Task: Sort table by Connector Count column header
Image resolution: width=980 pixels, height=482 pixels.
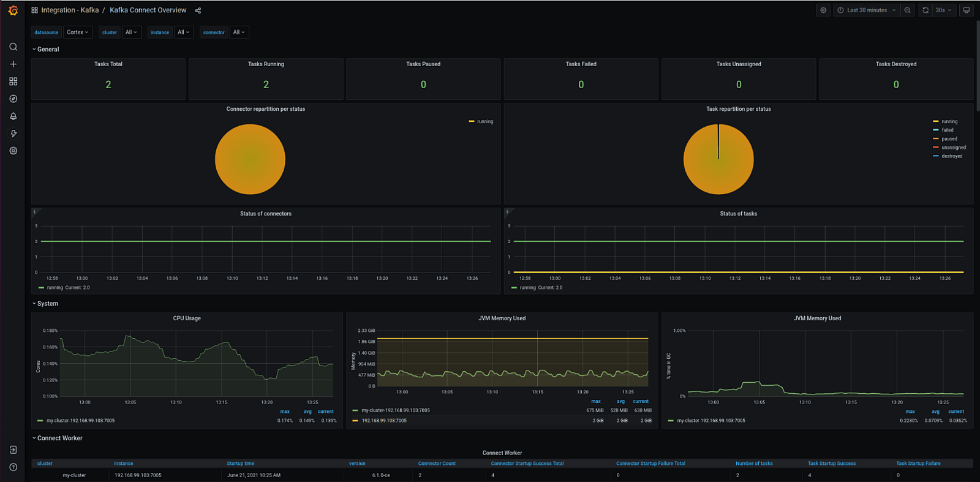Action: click(437, 464)
